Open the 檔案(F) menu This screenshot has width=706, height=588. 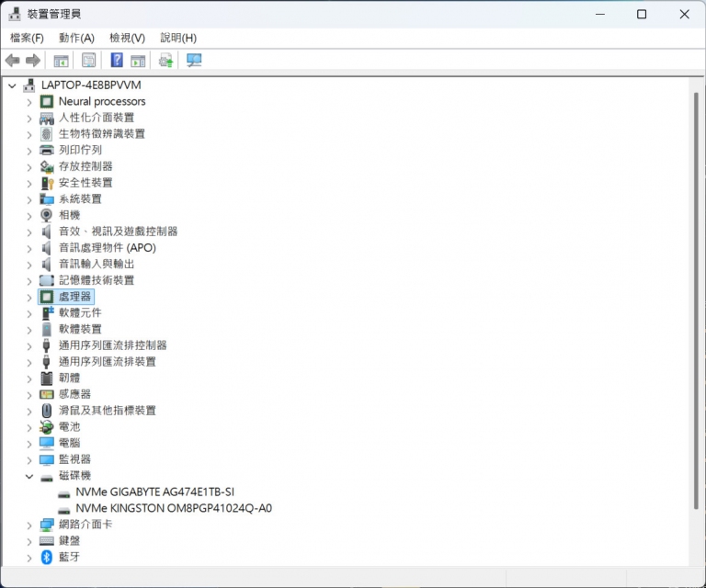(x=27, y=39)
